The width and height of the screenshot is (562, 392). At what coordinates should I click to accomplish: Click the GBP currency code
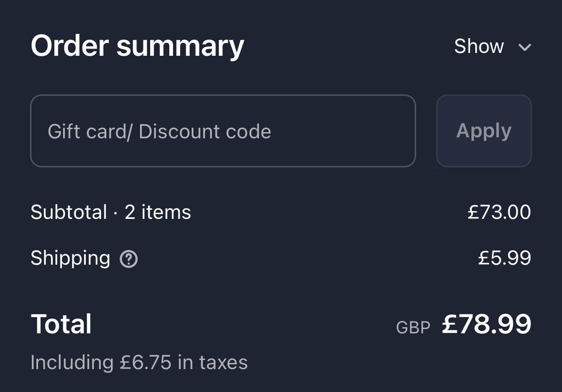[x=413, y=327]
